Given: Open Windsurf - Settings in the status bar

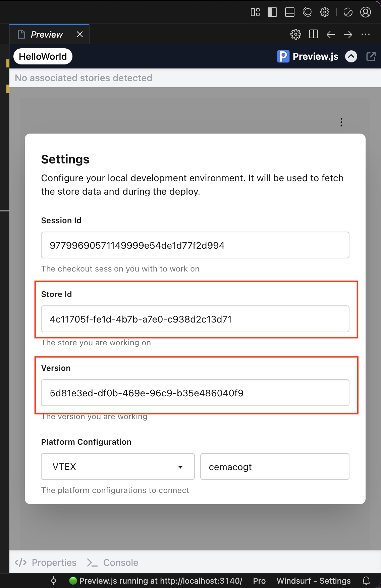Looking at the screenshot, I should click(314, 581).
